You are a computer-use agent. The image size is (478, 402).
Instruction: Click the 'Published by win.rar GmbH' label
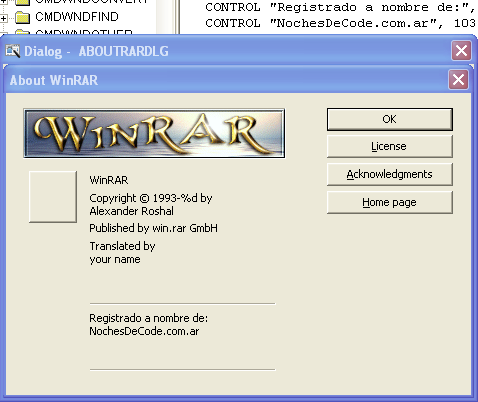tap(153, 228)
